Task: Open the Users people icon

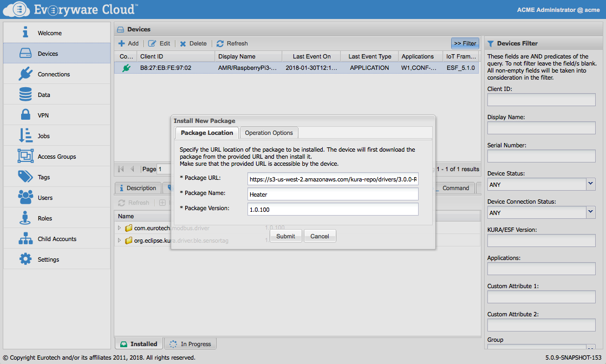Action: tap(25, 197)
